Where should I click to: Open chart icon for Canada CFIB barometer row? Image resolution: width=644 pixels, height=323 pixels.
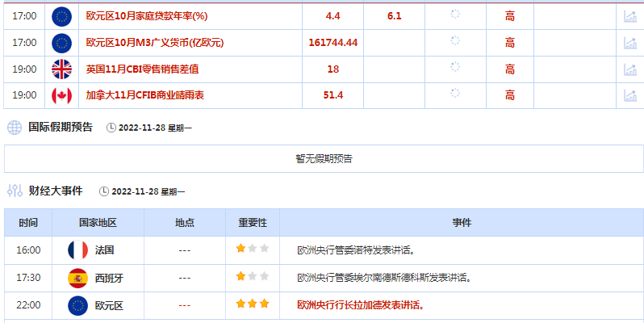point(630,96)
